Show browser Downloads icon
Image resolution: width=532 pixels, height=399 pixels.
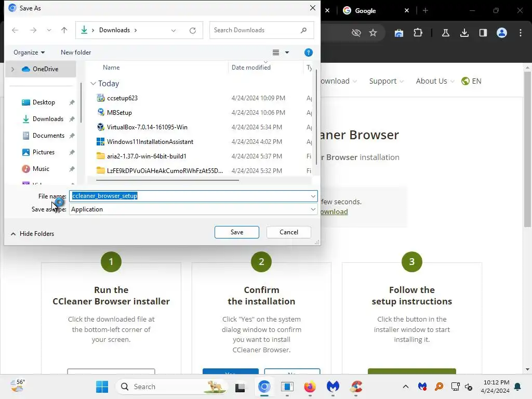click(x=464, y=33)
